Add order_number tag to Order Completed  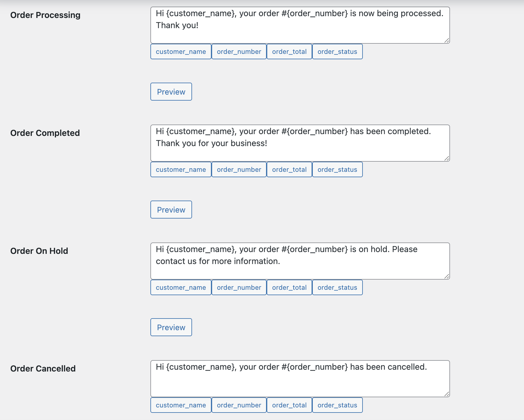pyautogui.click(x=239, y=169)
